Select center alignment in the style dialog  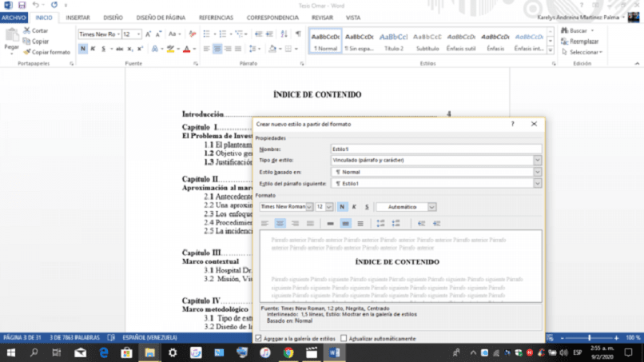point(280,224)
